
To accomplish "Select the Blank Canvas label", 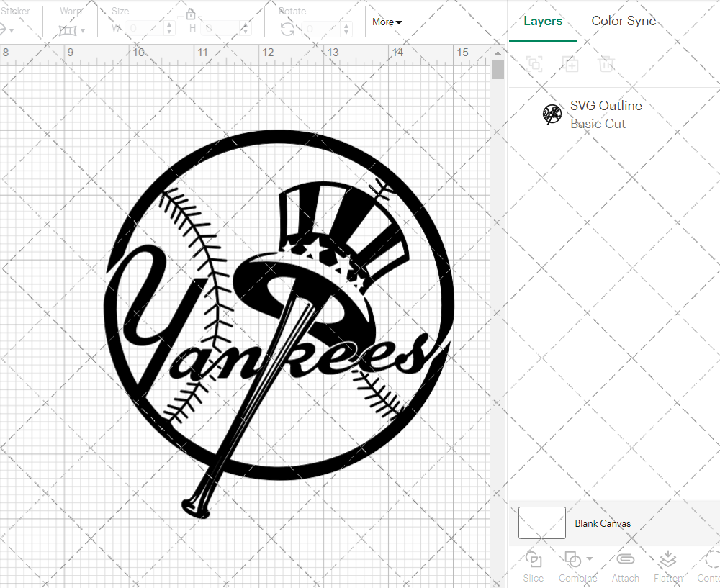I will click(603, 523).
